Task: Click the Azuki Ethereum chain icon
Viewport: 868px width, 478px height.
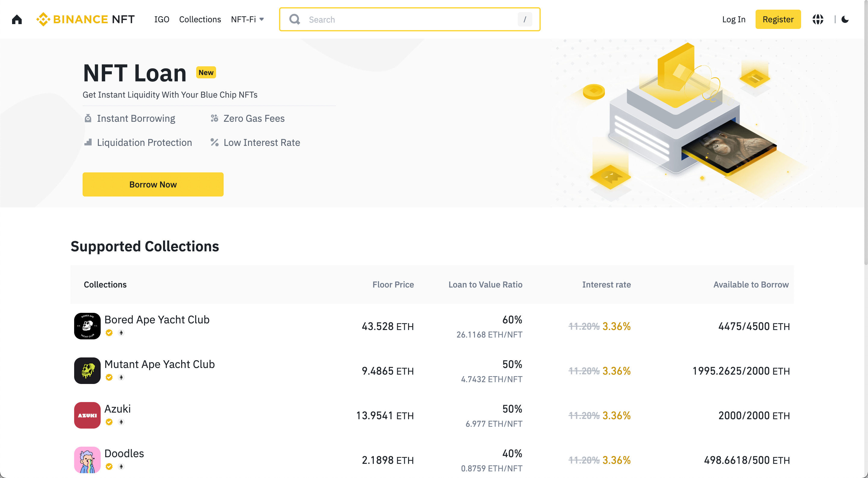Action: 121,422
